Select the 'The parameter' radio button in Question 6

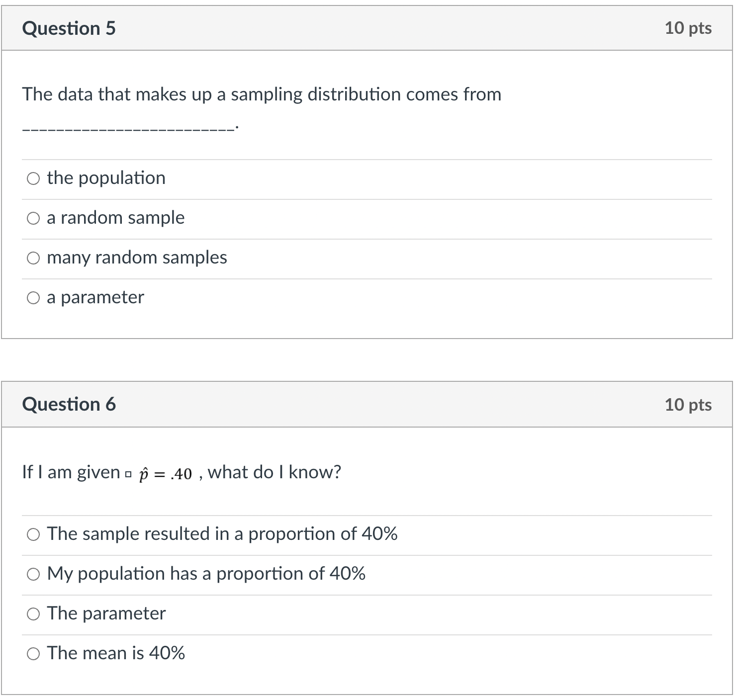click(33, 614)
